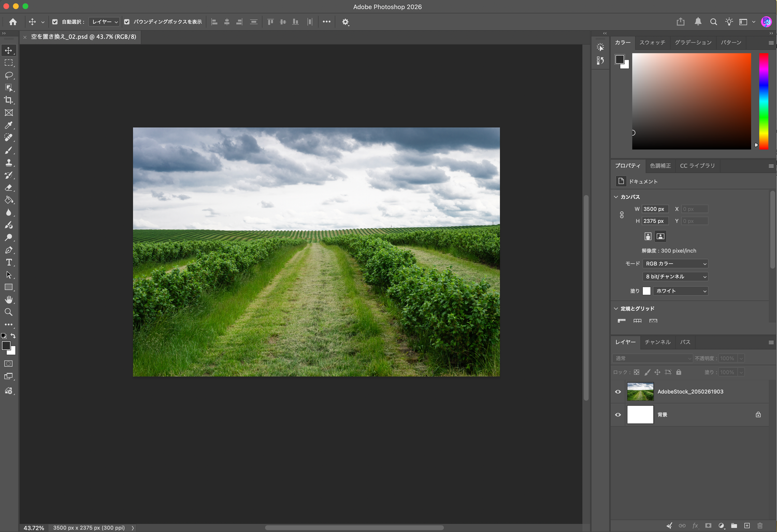The width and height of the screenshot is (777, 532).
Task: Hide the 背景 layer
Action: click(x=618, y=414)
